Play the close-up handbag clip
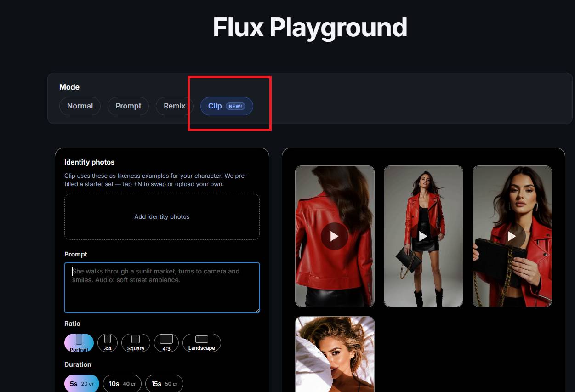The height and width of the screenshot is (392, 575). pyautogui.click(x=512, y=236)
